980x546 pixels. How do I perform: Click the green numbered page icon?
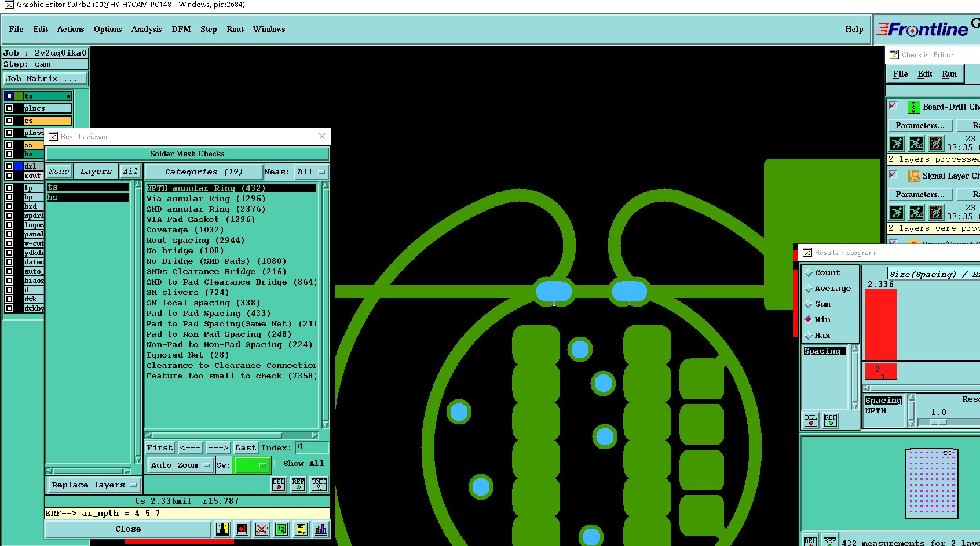281,529
